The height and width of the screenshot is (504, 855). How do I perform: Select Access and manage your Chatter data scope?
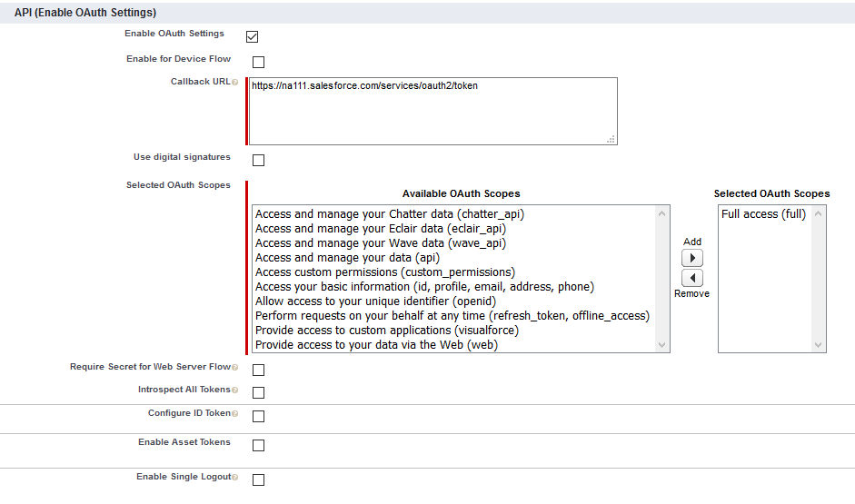390,214
